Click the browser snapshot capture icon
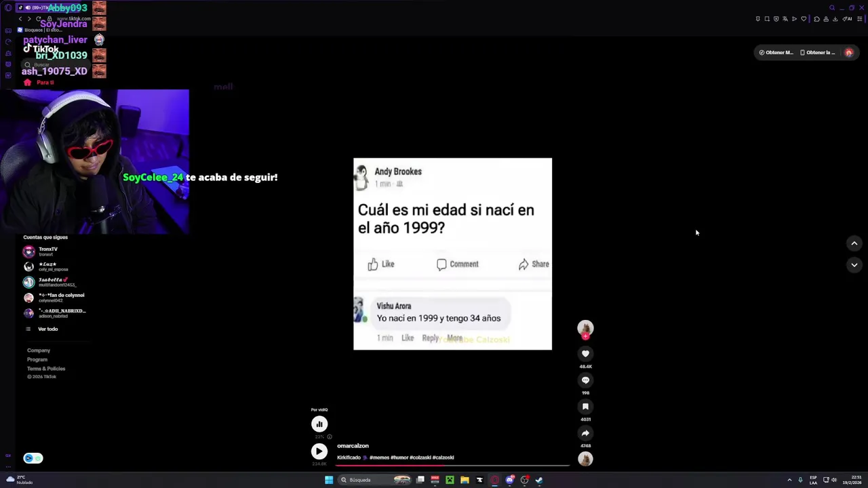 (767, 19)
